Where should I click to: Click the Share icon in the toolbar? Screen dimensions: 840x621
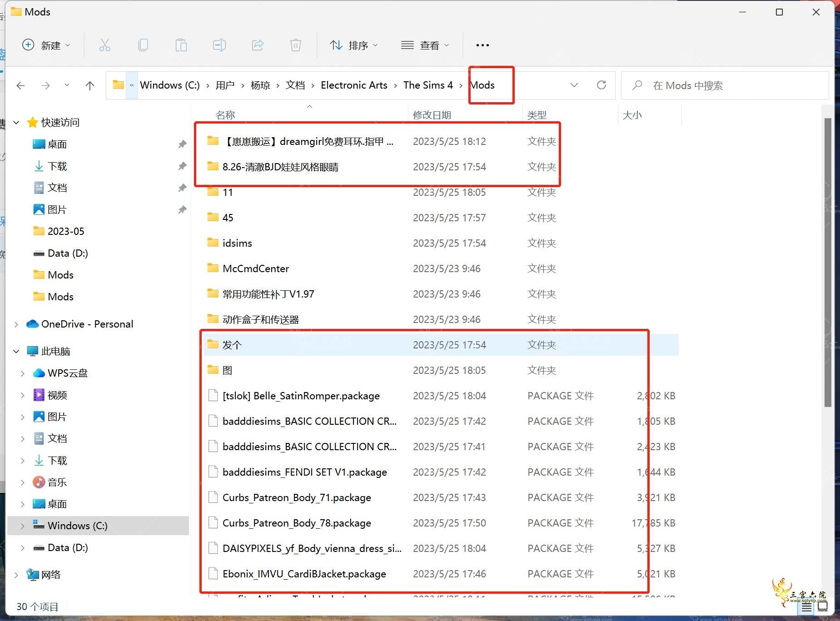[x=258, y=45]
